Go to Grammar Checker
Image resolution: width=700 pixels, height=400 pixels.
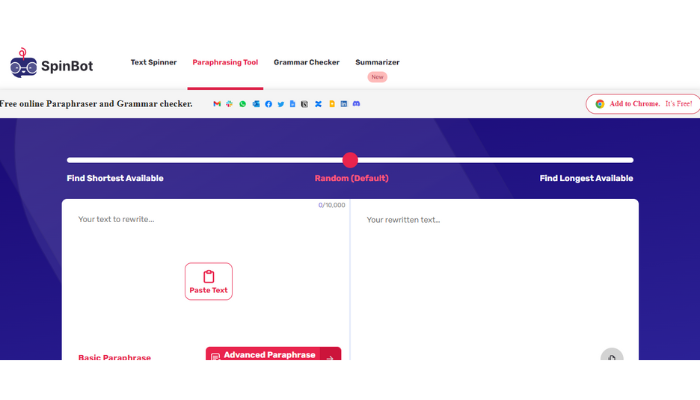pos(306,62)
